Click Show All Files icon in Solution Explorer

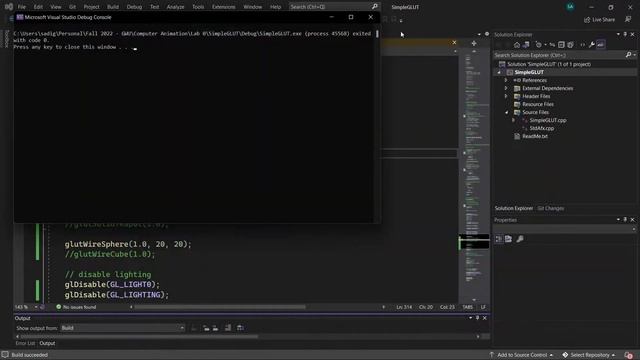(x=570, y=45)
